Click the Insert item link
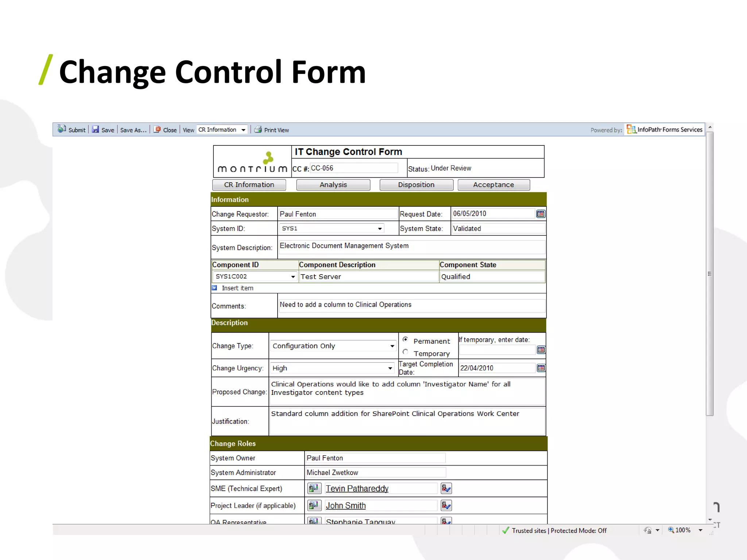 (x=237, y=288)
